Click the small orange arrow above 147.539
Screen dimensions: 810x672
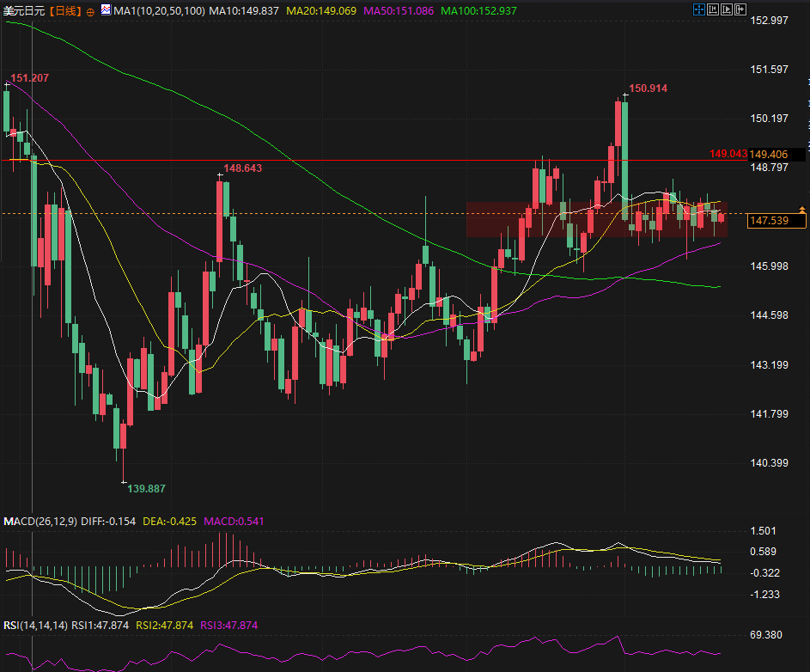pos(801,210)
